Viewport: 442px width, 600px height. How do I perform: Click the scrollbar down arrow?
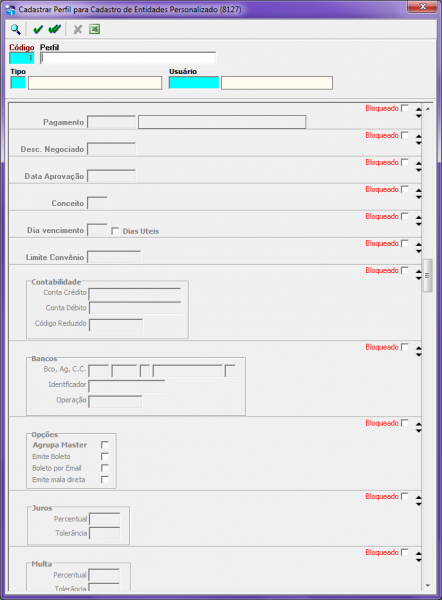pos(428,585)
